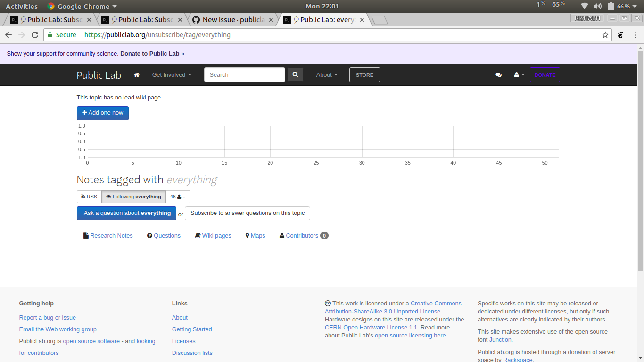This screenshot has width=644, height=362.
Task: Click the Rackspace link
Action: (x=518, y=360)
